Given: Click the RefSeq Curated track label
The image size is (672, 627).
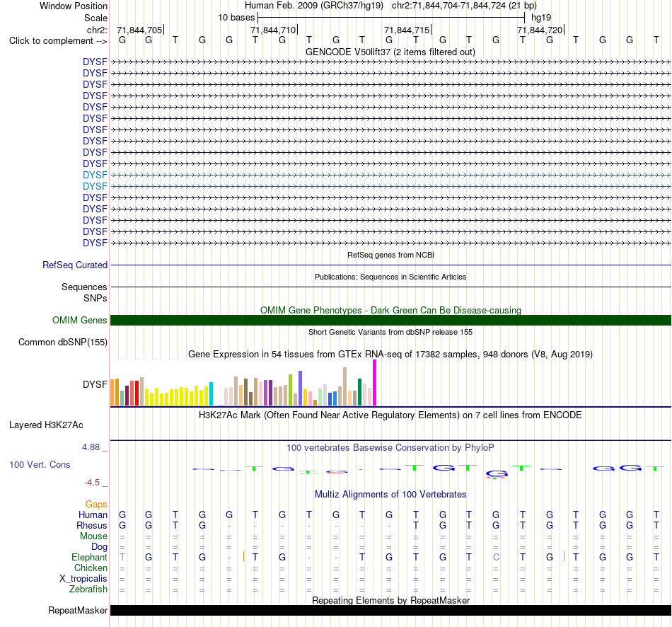Looking at the screenshot, I should (75, 265).
